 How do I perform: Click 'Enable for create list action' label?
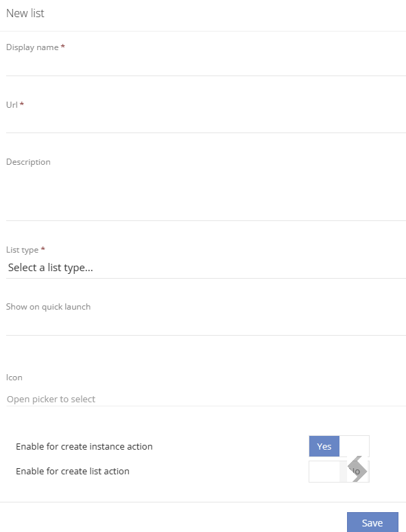[x=73, y=472]
